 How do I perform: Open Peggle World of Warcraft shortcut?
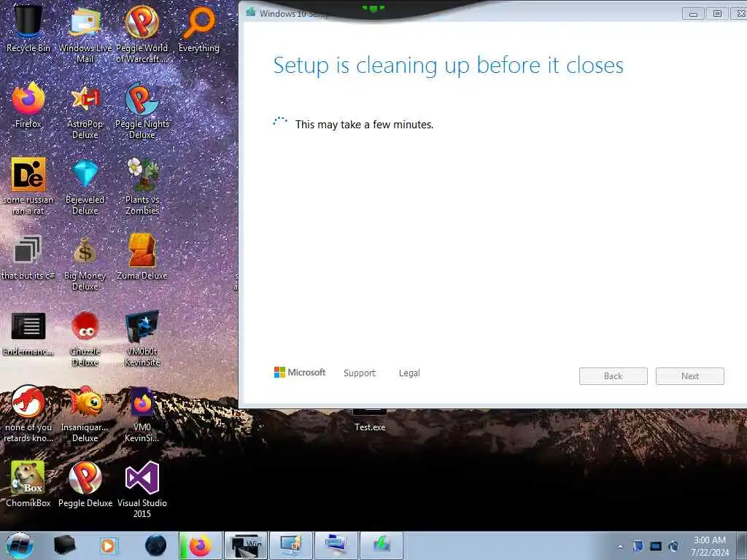coord(142,34)
